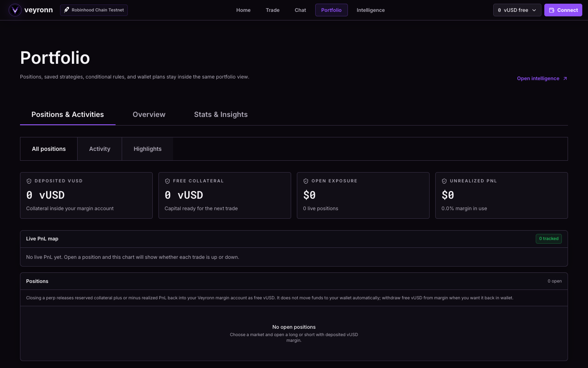Viewport: 588px width, 368px height.
Task: Select the Highlights sub-tab
Action: (x=148, y=149)
